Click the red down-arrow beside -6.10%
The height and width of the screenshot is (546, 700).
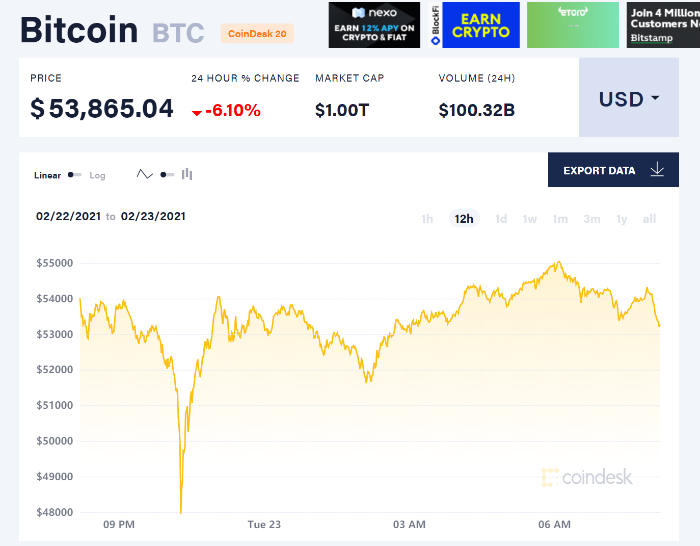tap(197, 113)
